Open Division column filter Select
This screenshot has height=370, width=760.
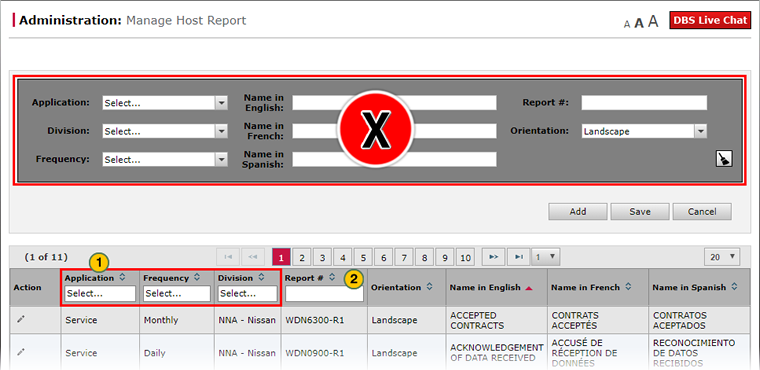coord(248,293)
